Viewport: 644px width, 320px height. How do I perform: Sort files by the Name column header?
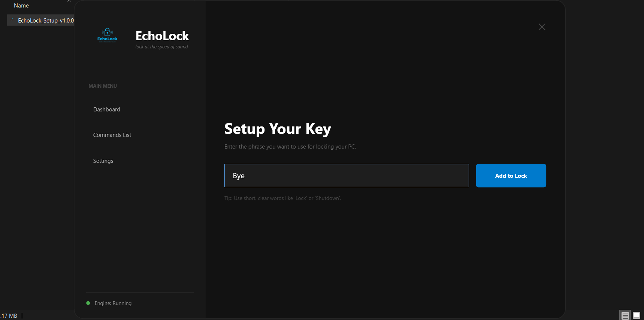click(21, 6)
